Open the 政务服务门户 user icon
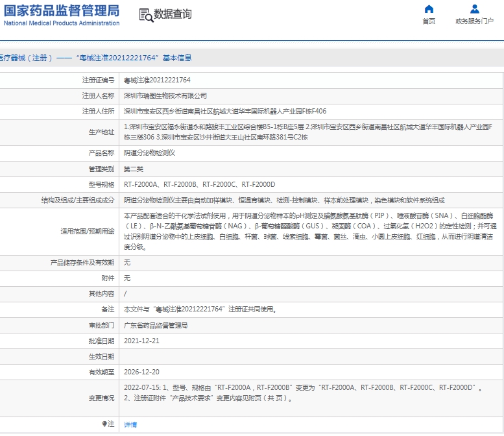 click(x=474, y=9)
